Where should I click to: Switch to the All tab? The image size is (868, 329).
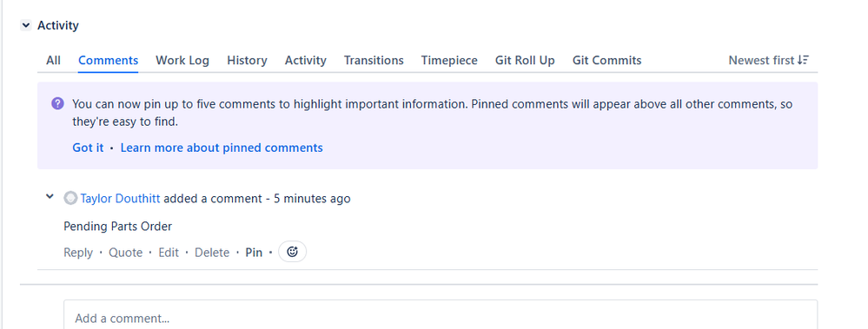pyautogui.click(x=53, y=60)
